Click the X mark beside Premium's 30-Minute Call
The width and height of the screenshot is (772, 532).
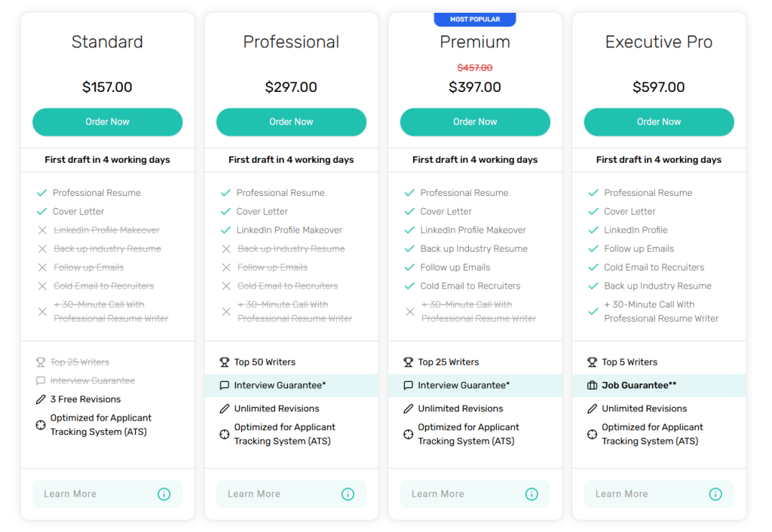coord(409,311)
